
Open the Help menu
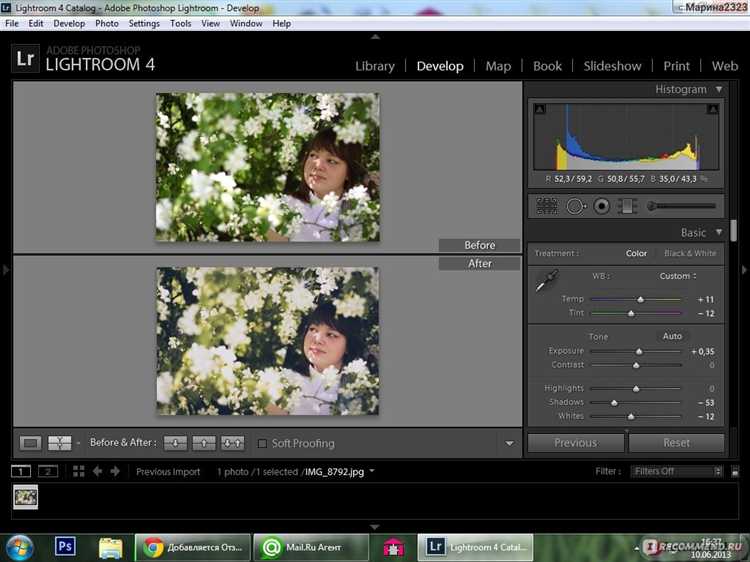click(x=282, y=23)
